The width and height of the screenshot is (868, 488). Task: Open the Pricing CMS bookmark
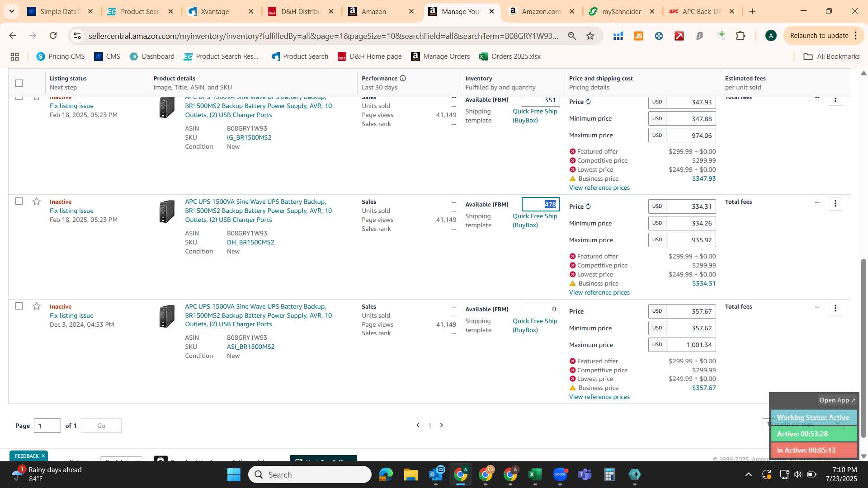click(61, 56)
